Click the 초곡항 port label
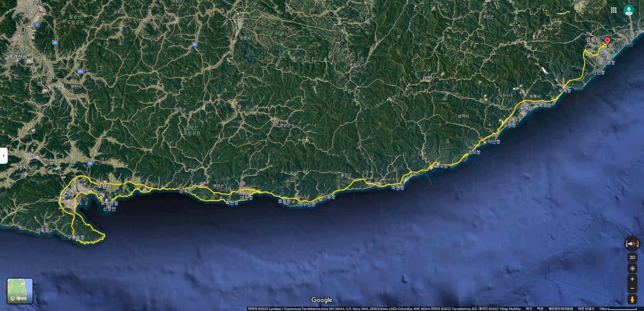 [474, 152]
